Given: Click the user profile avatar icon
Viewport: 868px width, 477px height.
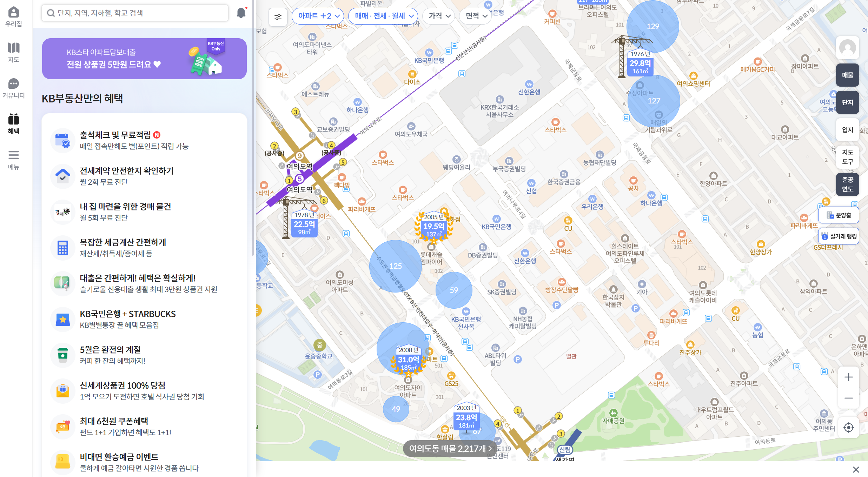Looking at the screenshot, I should 848,48.
